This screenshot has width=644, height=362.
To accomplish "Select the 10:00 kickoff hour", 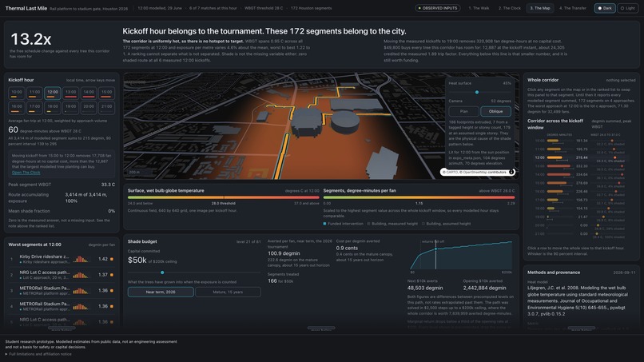I will 17,93.
